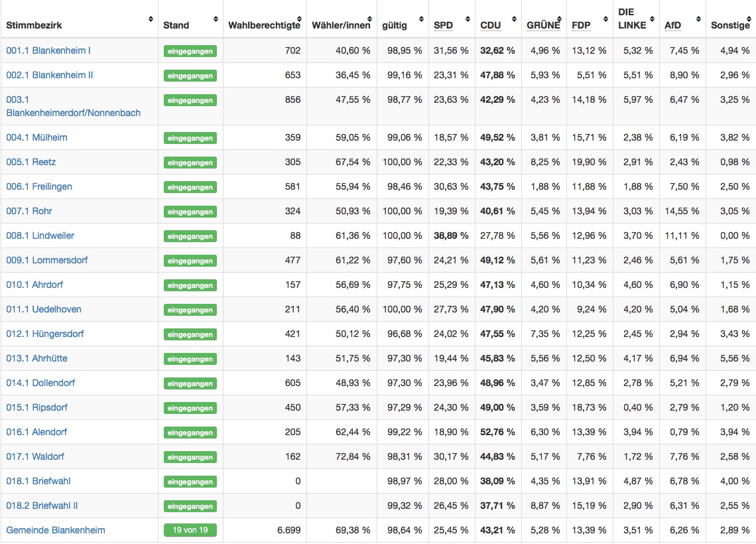Click the AfD column header label

pos(672,26)
